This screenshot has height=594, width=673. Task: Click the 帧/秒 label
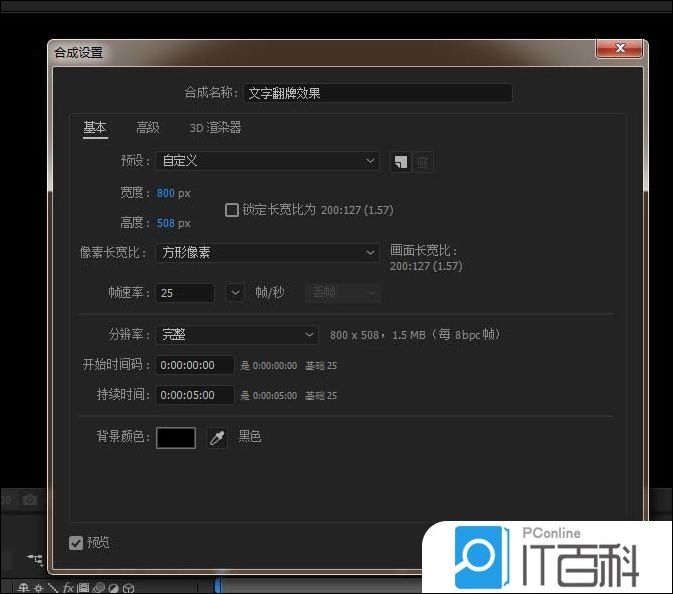pos(270,293)
